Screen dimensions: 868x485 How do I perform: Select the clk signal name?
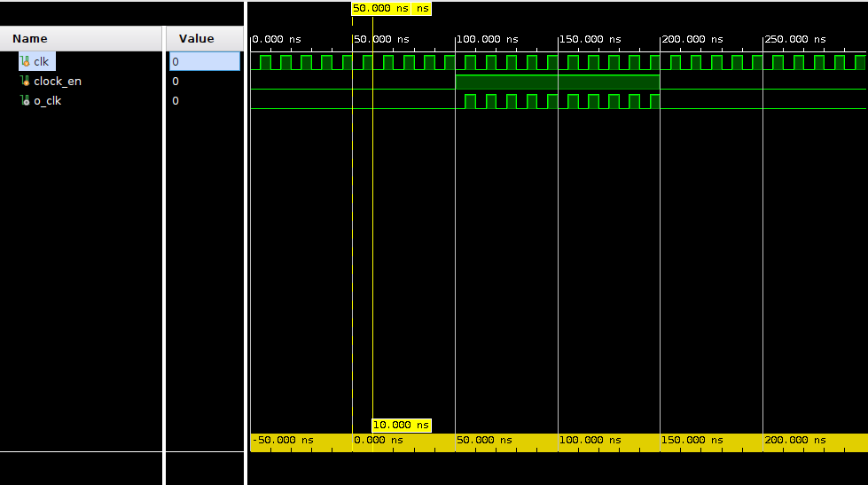[x=41, y=61]
